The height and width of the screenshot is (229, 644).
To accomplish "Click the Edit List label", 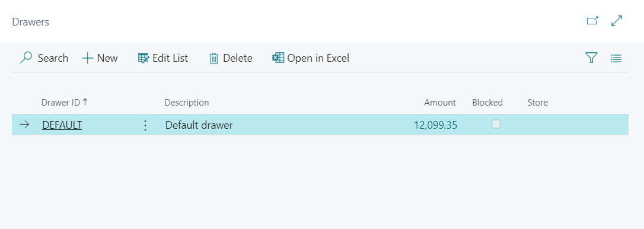I will pyautogui.click(x=170, y=58).
